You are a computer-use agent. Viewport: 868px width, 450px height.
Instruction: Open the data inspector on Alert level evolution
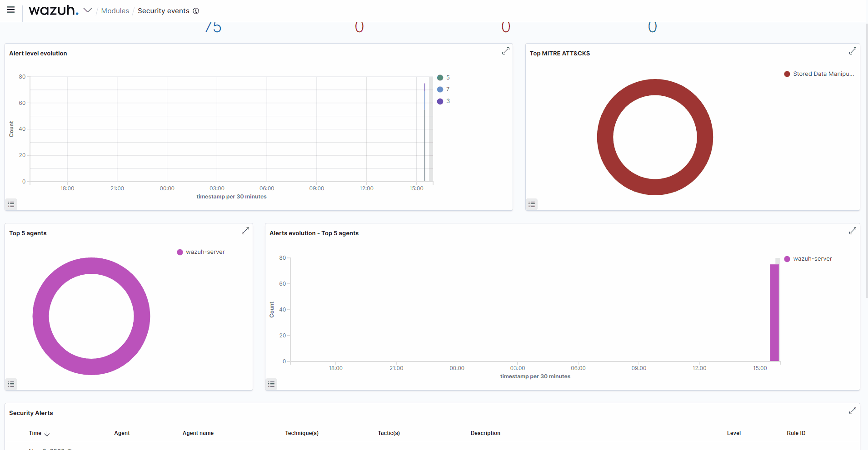[11, 204]
